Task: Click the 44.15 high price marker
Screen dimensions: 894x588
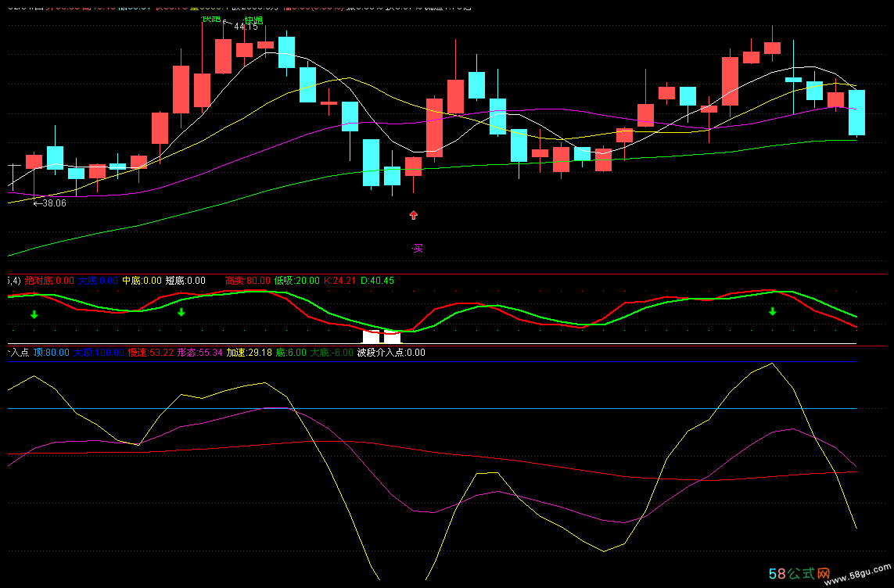Action: [246, 27]
